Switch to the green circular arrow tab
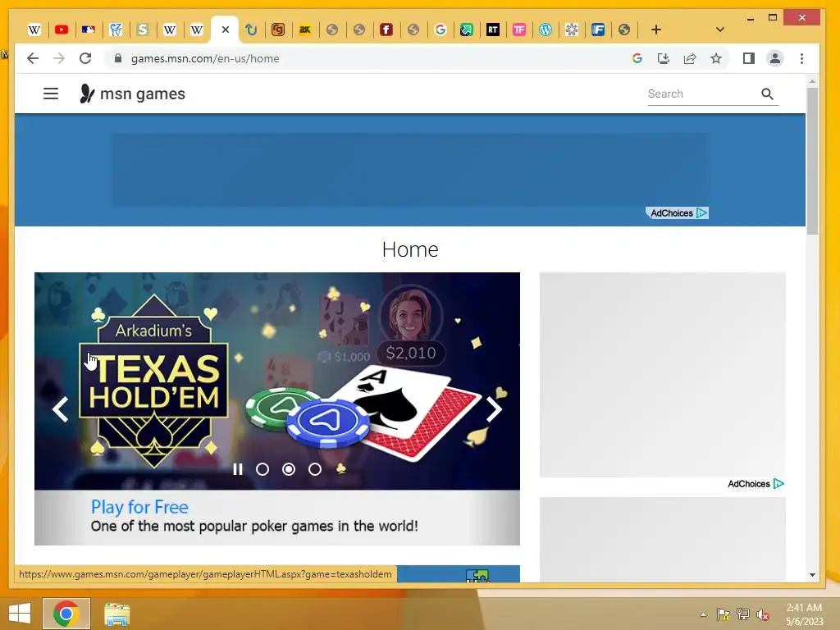Screen dimensions: 840x630 (251, 30)
